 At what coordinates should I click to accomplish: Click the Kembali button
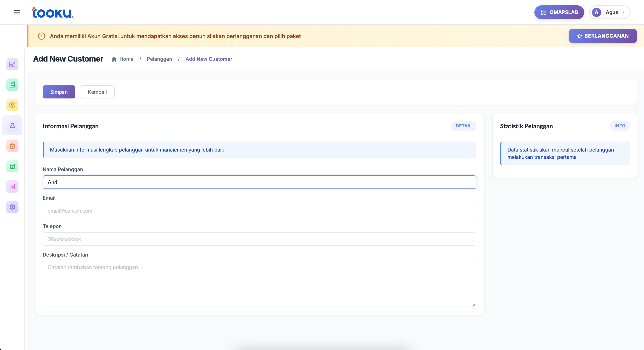coord(97,92)
